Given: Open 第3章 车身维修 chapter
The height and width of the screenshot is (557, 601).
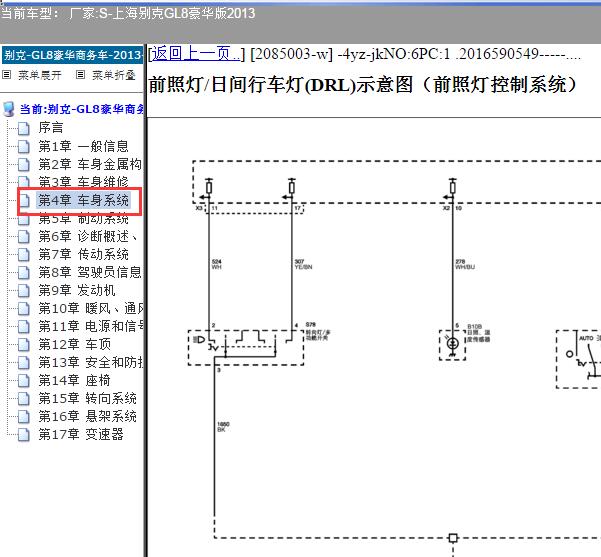Looking at the screenshot, I should 84,182.
